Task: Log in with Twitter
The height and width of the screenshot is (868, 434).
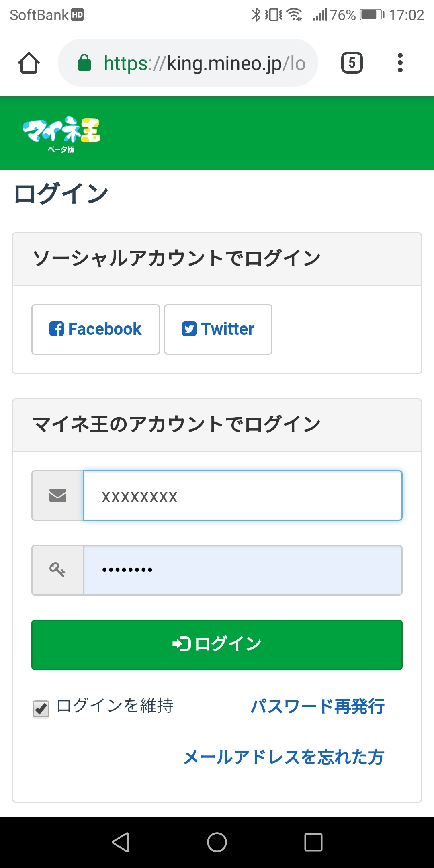Action: pos(218,330)
